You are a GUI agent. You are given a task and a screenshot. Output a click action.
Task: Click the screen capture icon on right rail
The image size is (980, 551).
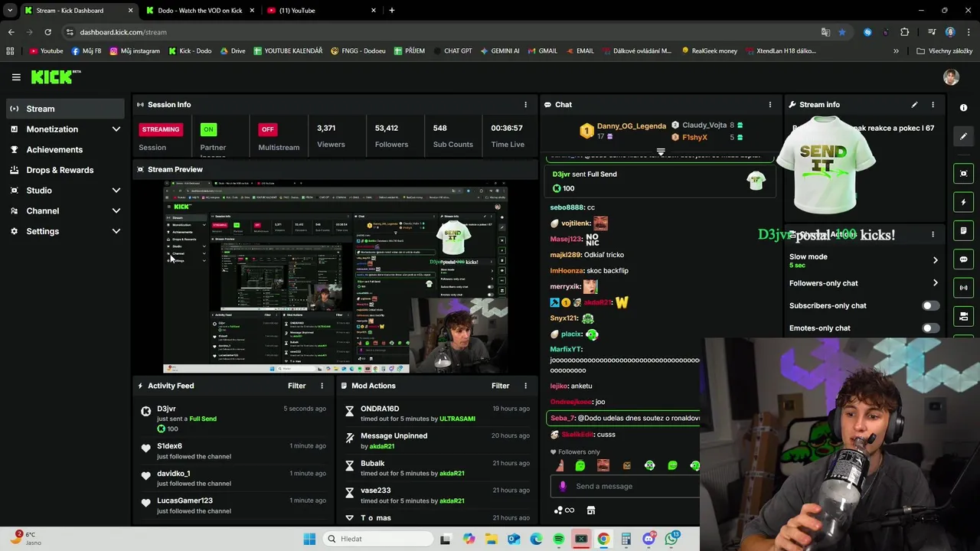tap(964, 174)
